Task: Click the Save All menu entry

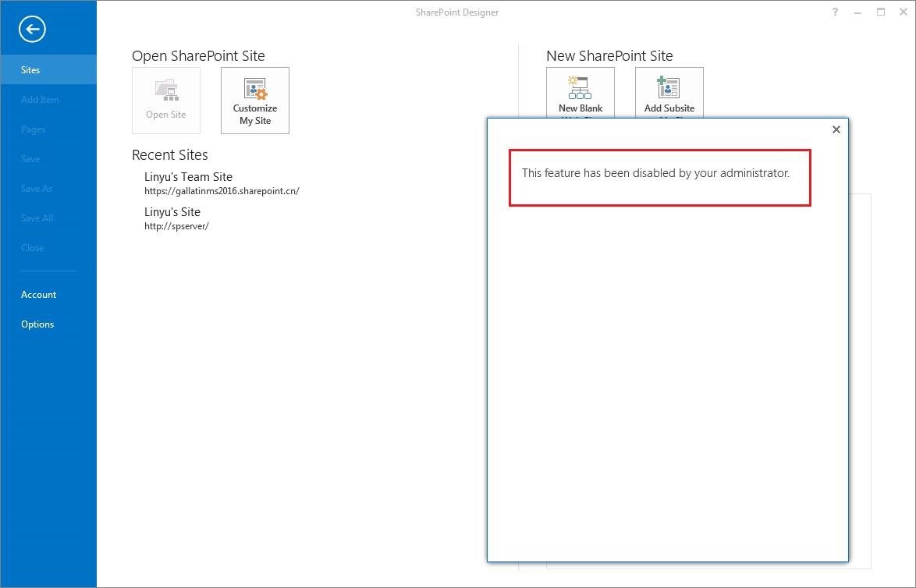Action: click(48, 218)
